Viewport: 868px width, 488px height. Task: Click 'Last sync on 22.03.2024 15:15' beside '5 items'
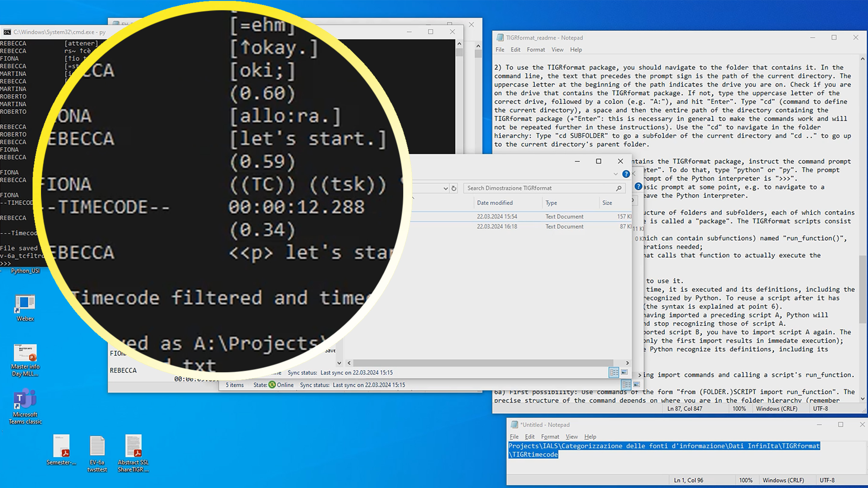point(369,385)
